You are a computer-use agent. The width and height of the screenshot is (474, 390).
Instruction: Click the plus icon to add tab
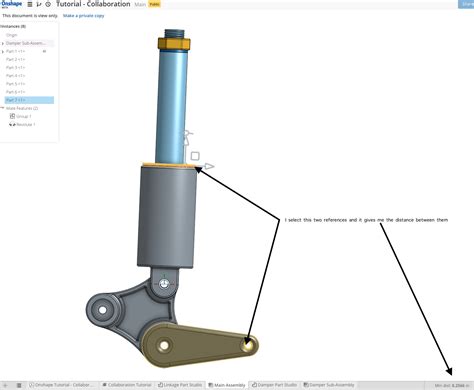pos(5,385)
